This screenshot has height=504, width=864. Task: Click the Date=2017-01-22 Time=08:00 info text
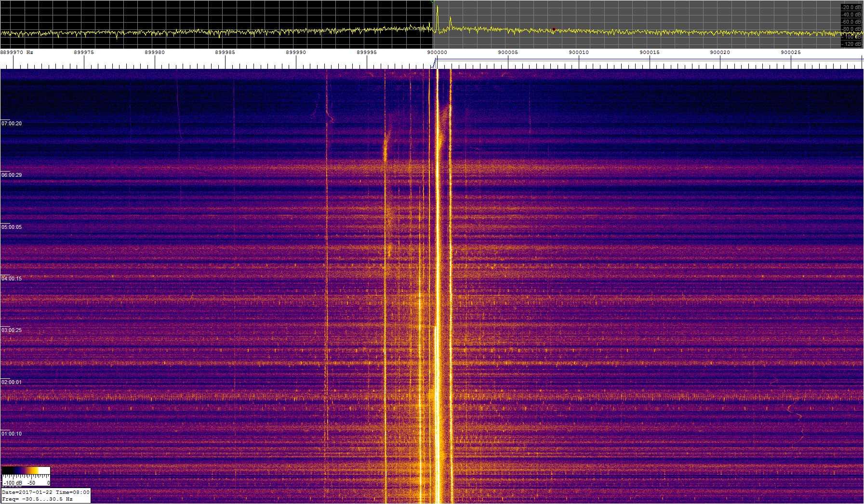(x=46, y=492)
